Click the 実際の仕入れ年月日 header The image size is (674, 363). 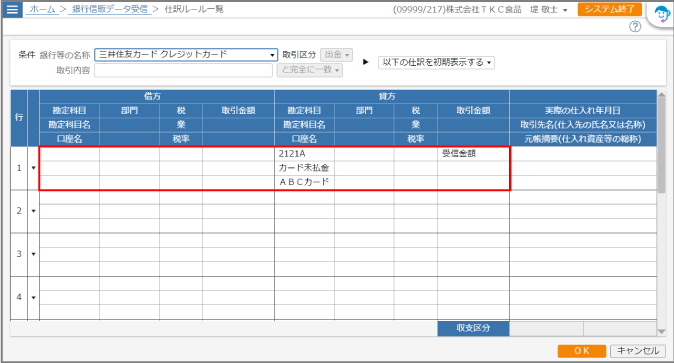583,111
